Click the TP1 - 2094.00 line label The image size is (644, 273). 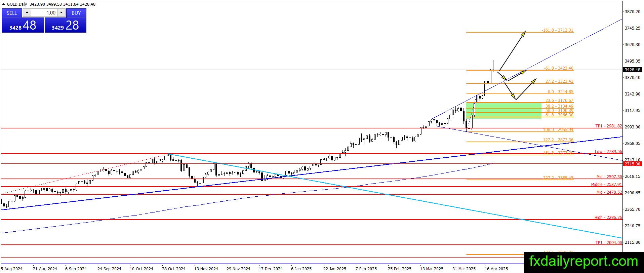pos(609,243)
